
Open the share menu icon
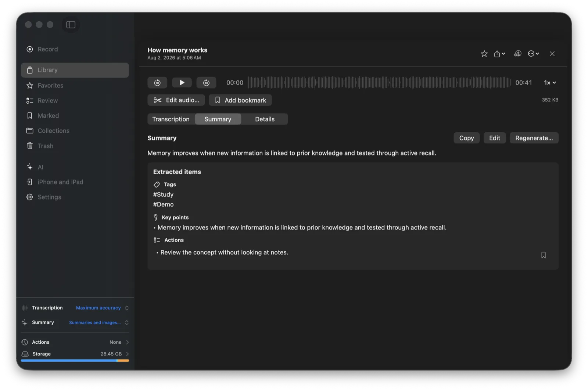[499, 54]
